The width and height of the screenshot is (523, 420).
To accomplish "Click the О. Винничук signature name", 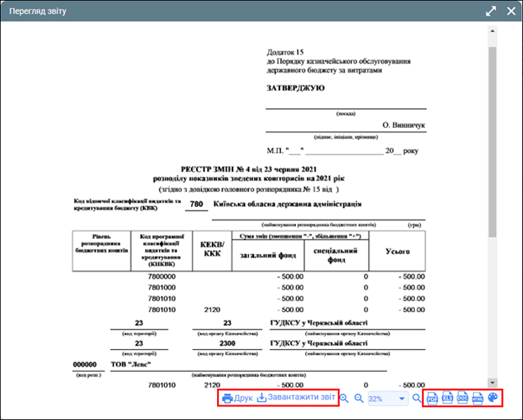I will tap(404, 125).
